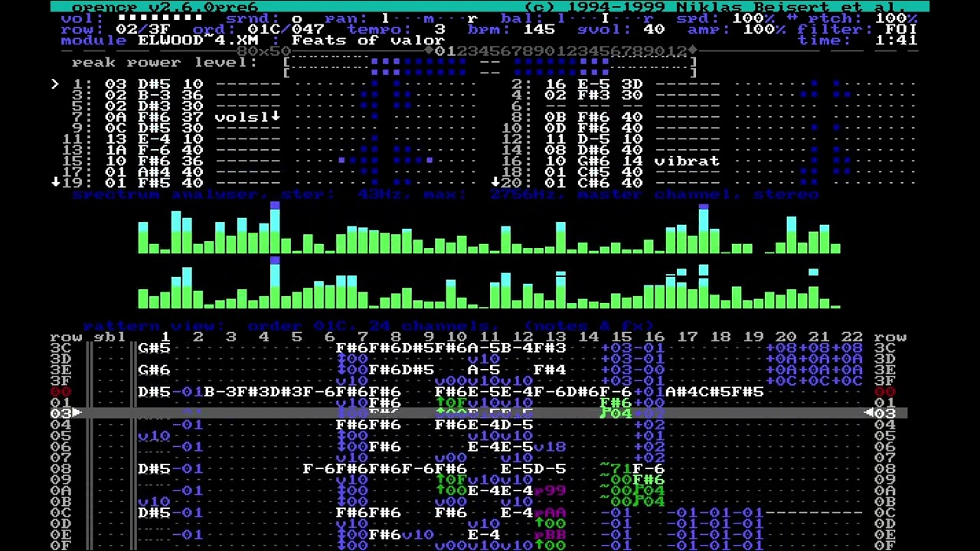This screenshot has height=551, width=980.
Task: Click the volsl volume-slide effect on channel 7
Action: (x=247, y=117)
